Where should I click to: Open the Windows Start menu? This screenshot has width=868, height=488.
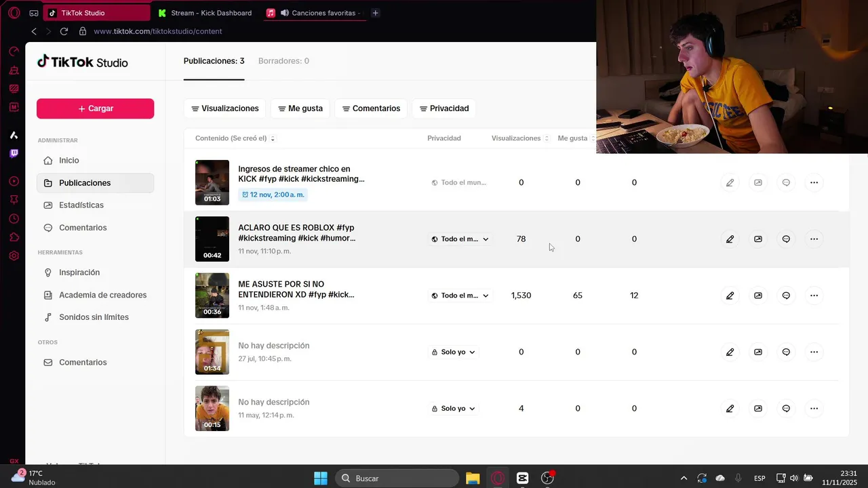[321, 479]
